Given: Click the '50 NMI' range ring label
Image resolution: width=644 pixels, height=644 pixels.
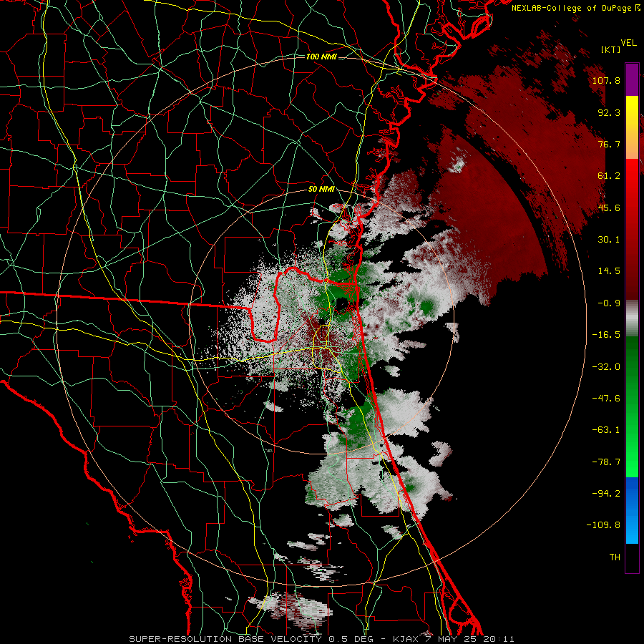Looking at the screenshot, I should [x=321, y=190].
